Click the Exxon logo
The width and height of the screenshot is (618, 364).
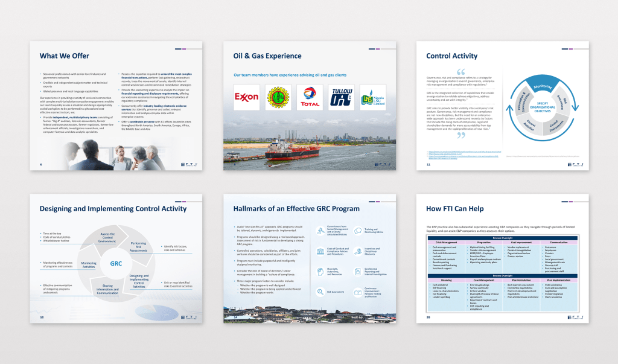(x=246, y=97)
